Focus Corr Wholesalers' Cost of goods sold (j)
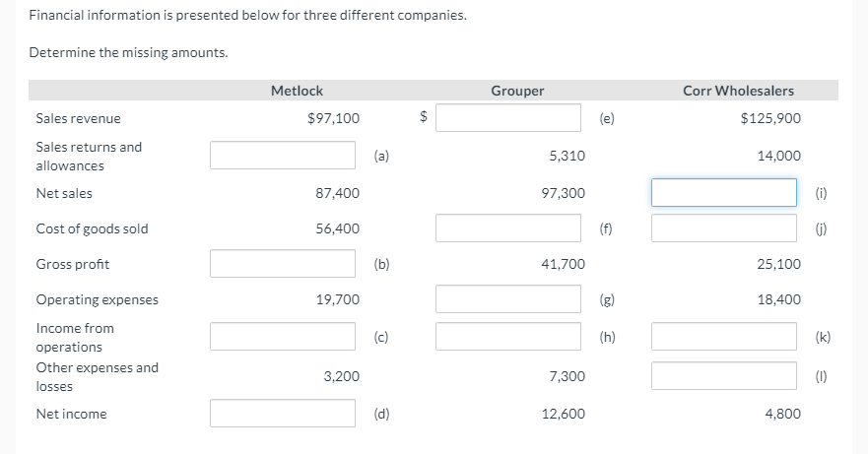Screen dimensions: 868x454 724,227
